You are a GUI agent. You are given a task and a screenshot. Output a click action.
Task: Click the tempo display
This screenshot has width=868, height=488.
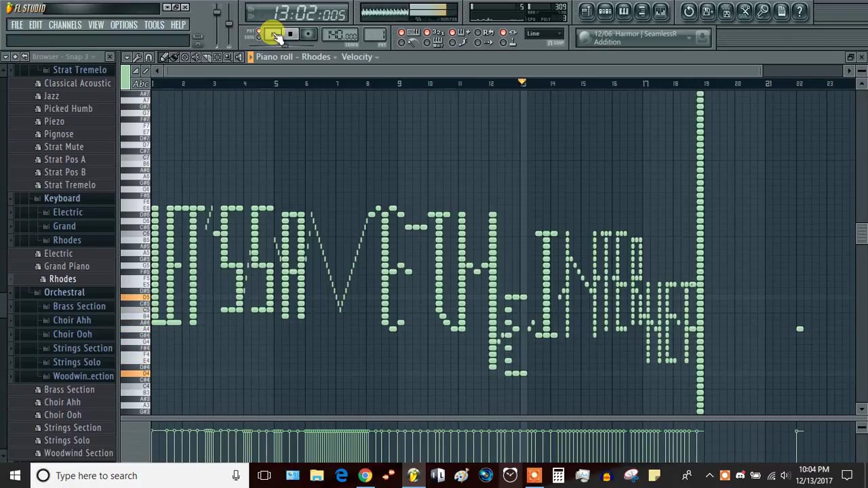(340, 34)
